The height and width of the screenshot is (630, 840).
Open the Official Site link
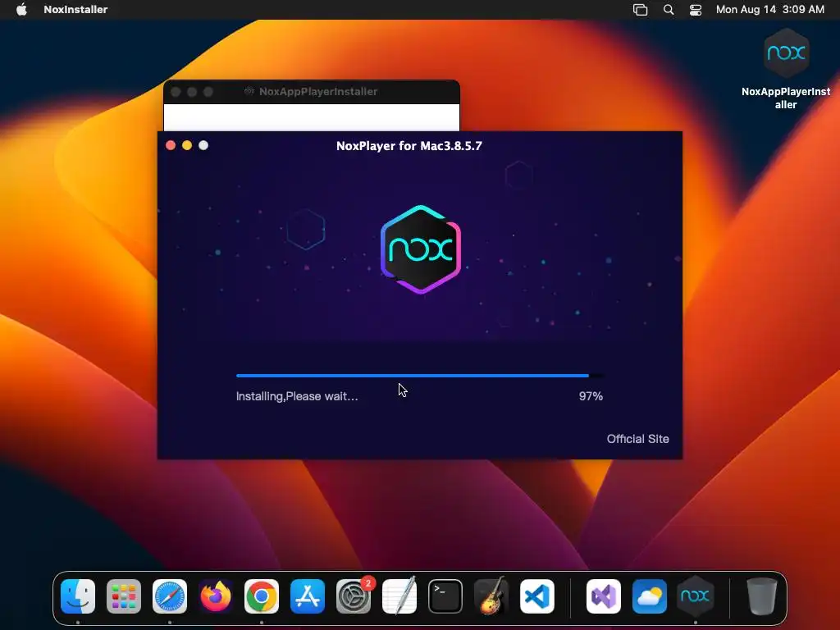coord(637,439)
